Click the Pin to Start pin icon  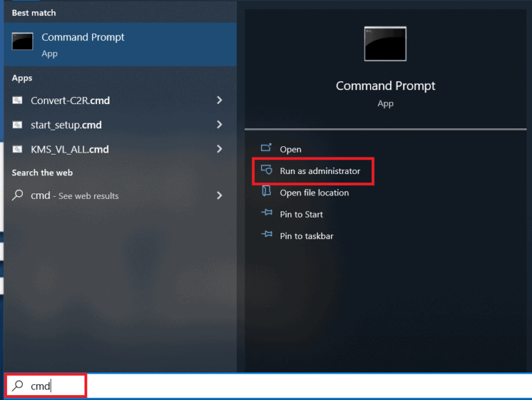click(x=267, y=213)
